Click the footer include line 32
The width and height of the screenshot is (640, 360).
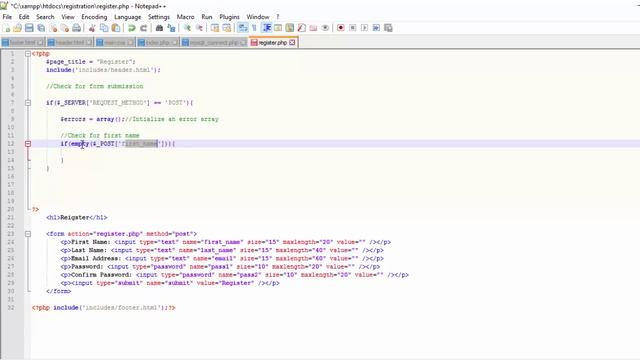click(104, 308)
